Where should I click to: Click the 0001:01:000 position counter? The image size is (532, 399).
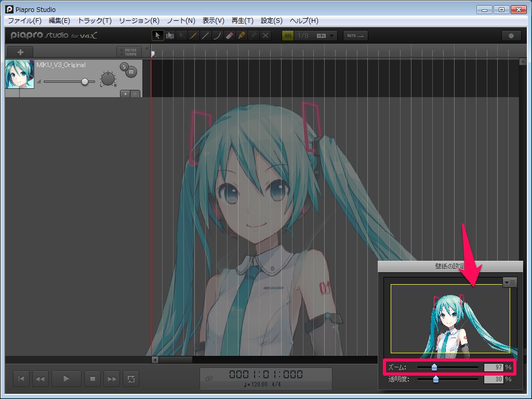click(265, 374)
